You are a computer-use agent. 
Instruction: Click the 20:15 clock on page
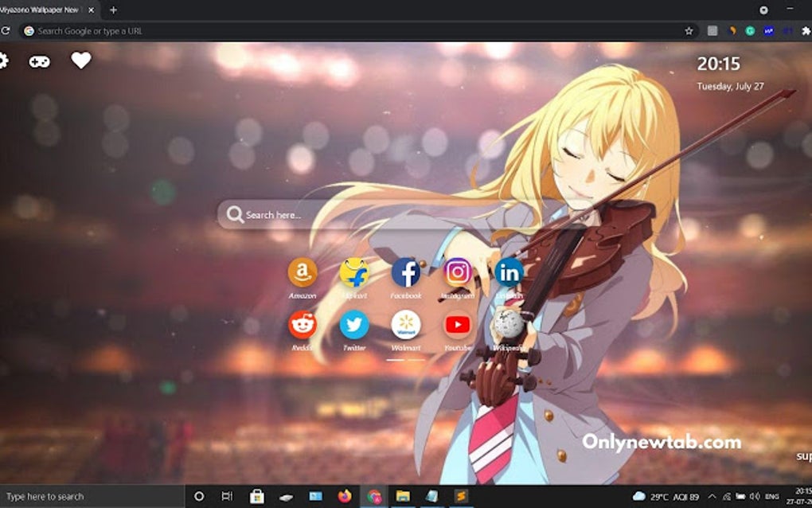[x=718, y=64]
